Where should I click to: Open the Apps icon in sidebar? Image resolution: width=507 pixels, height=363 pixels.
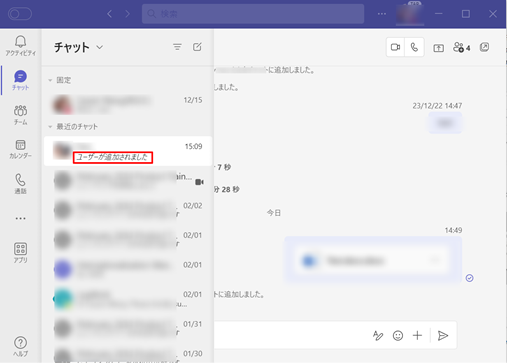[x=20, y=252]
